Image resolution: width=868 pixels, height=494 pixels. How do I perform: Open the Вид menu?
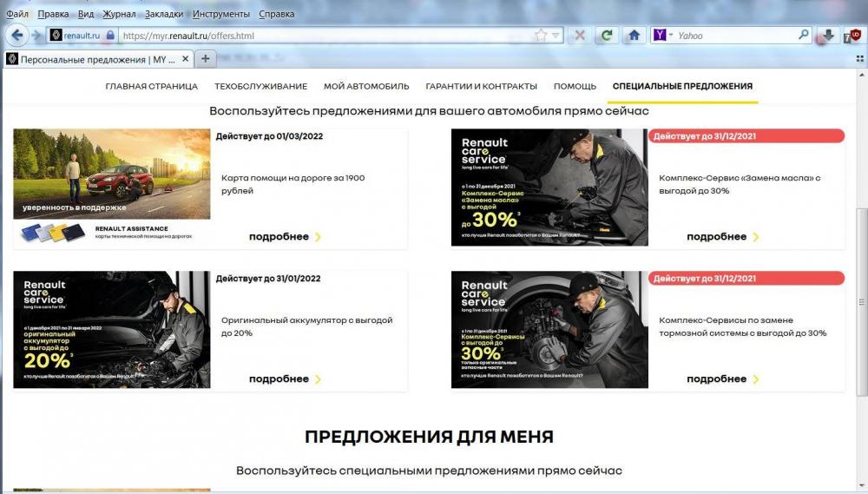point(86,14)
